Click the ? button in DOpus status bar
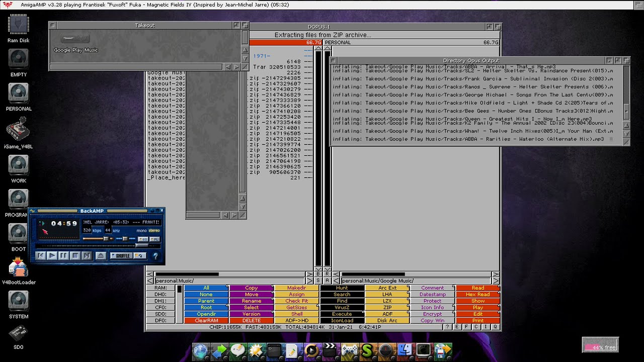 [x=447, y=327]
